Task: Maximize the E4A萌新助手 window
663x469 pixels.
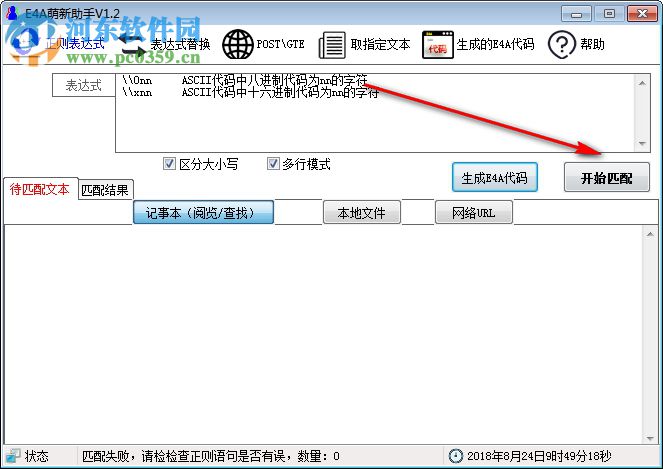Action: click(609, 14)
